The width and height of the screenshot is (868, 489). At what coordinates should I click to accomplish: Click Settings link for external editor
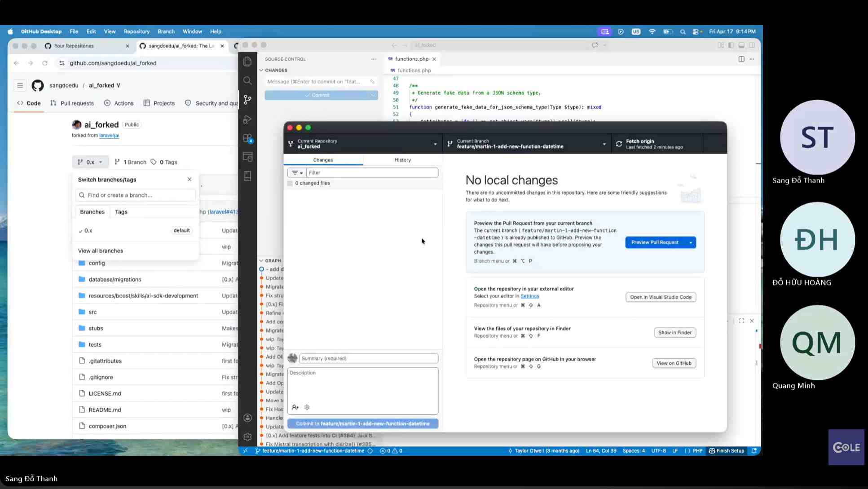tap(530, 296)
